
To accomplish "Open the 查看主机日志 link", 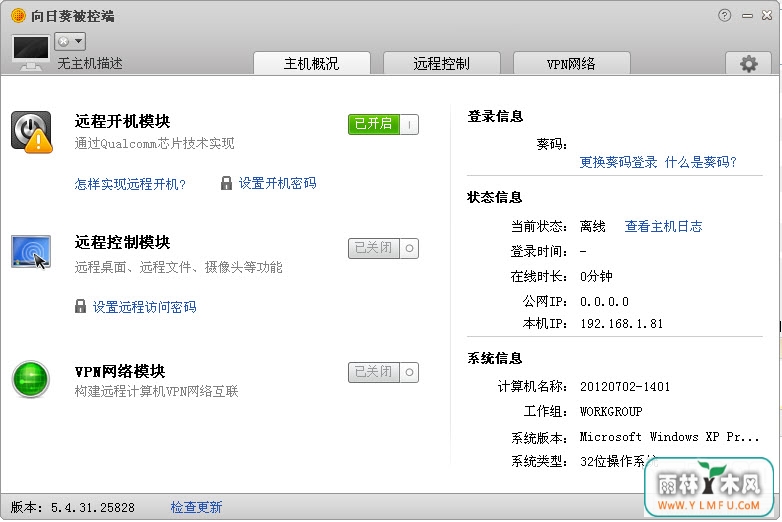I will pos(663,227).
